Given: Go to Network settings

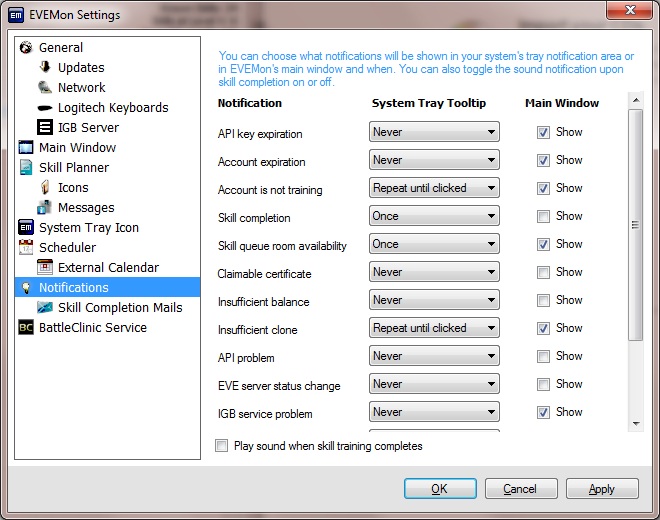Looking at the screenshot, I should 82,87.
